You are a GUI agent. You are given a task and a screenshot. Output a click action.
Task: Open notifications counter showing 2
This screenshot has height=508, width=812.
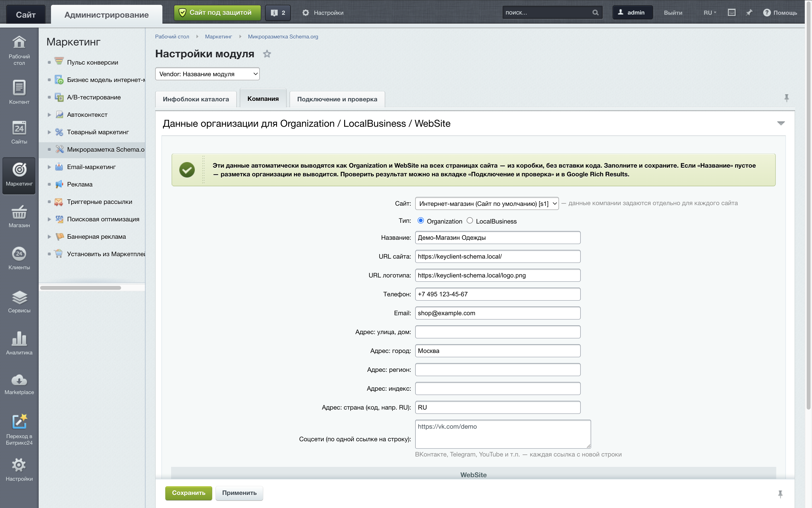(x=278, y=13)
